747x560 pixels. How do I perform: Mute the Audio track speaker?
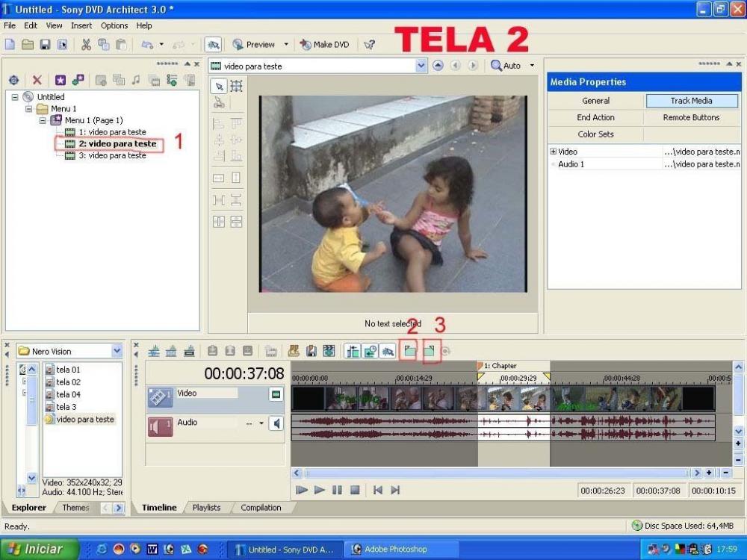pyautogui.click(x=276, y=423)
